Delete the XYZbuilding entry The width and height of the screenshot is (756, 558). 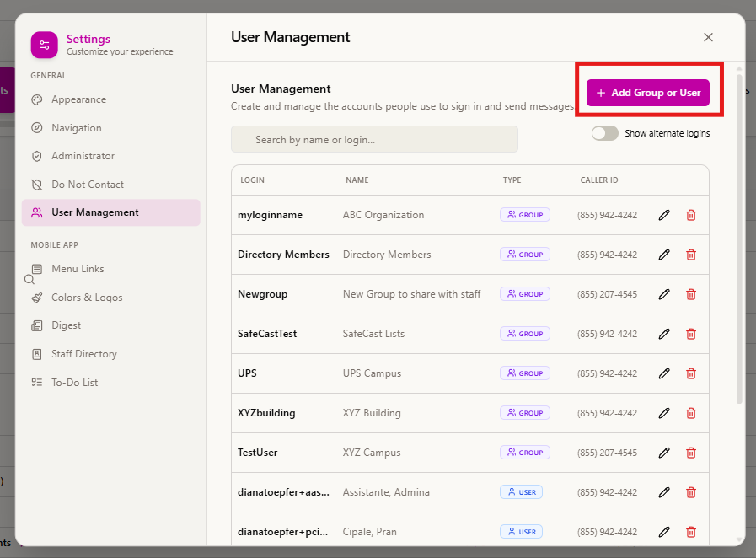tap(691, 413)
